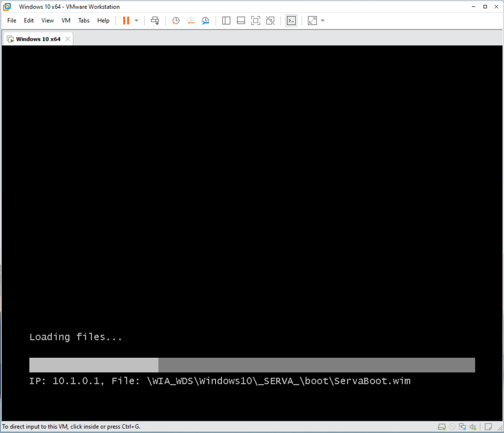Take a snapshot of this virtual machine
This screenshot has height=433, width=504.
click(176, 21)
